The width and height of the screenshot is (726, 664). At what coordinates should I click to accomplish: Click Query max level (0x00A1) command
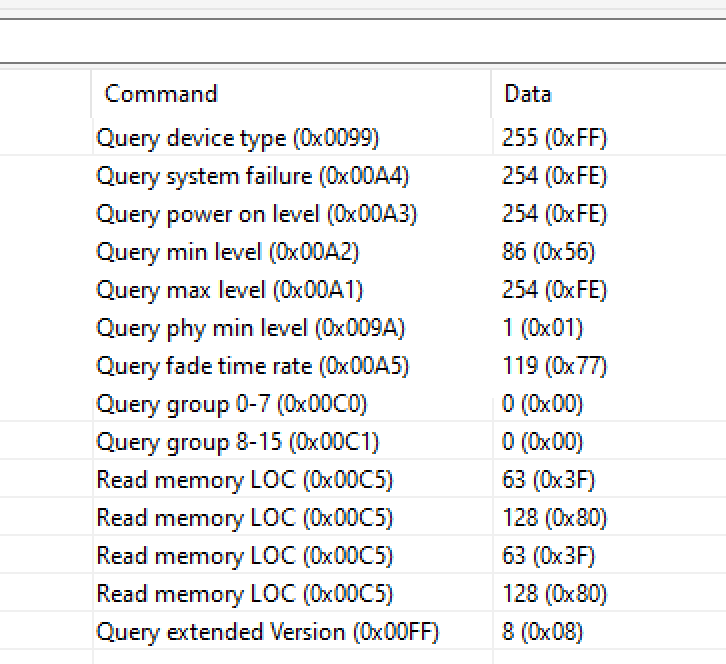230,290
